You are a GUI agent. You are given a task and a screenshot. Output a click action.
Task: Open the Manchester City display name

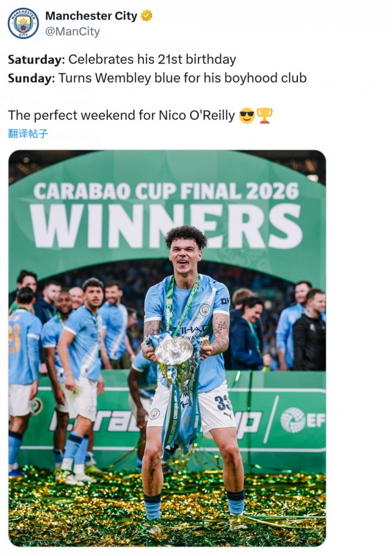pos(91,16)
